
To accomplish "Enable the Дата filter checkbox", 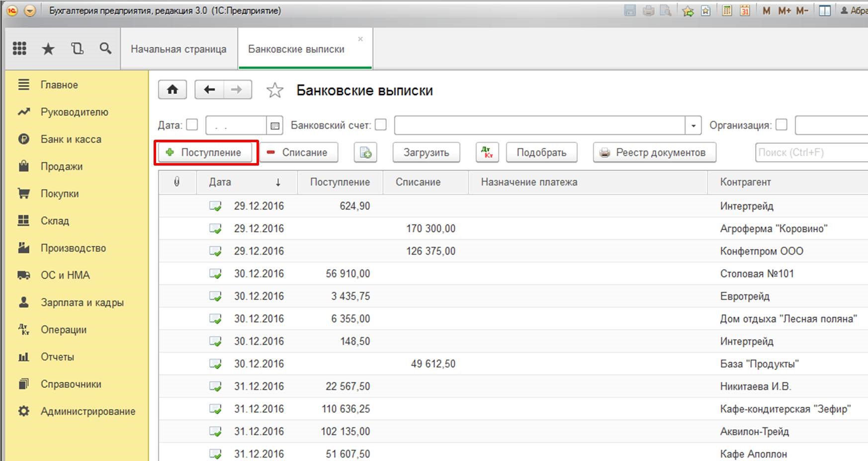I will 192,125.
